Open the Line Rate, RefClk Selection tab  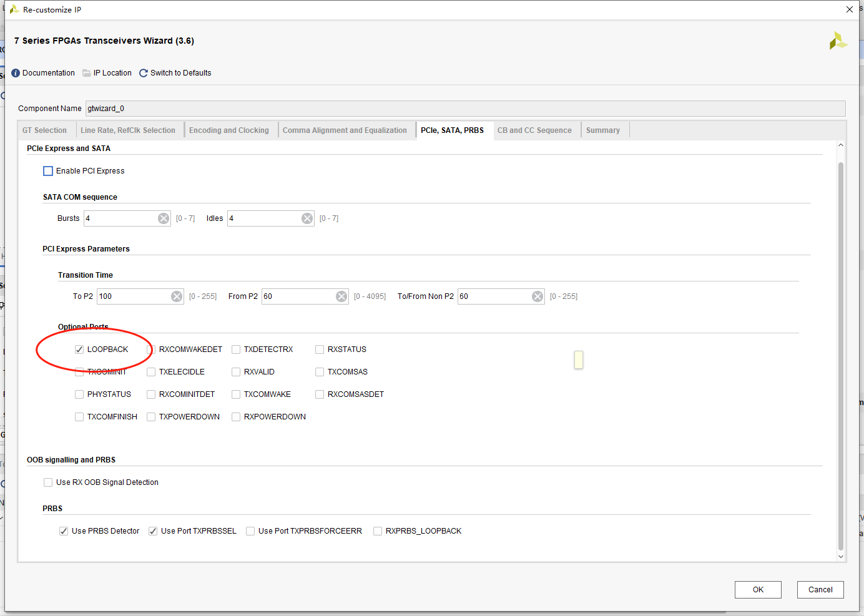tap(128, 130)
